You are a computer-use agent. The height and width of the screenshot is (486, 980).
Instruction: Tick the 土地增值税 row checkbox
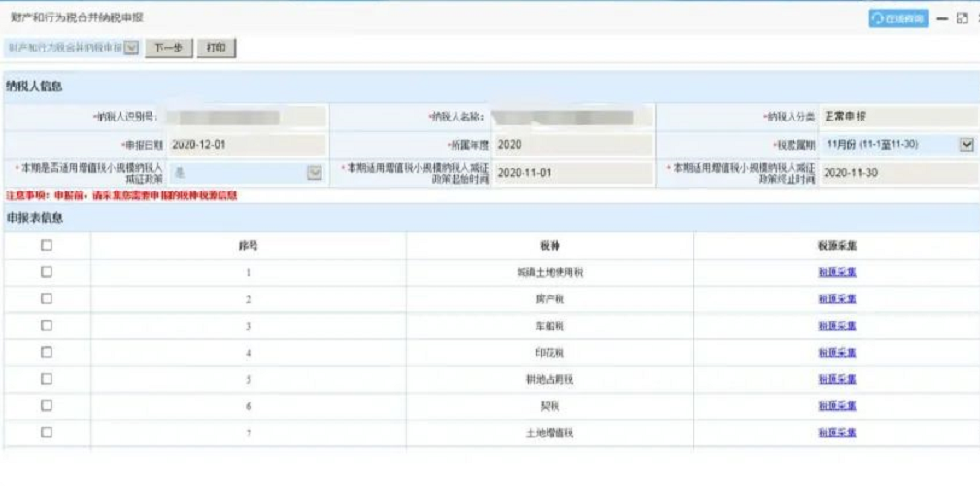click(47, 432)
